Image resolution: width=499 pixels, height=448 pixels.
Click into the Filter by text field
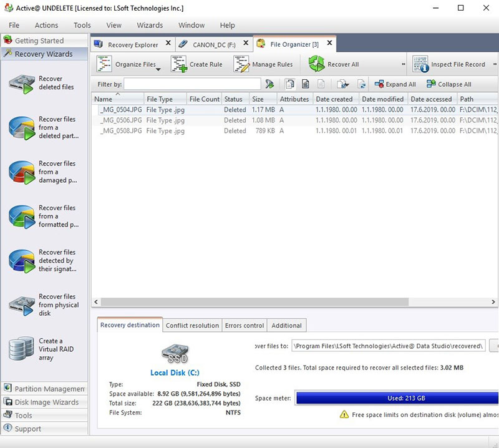pyautogui.click(x=192, y=84)
